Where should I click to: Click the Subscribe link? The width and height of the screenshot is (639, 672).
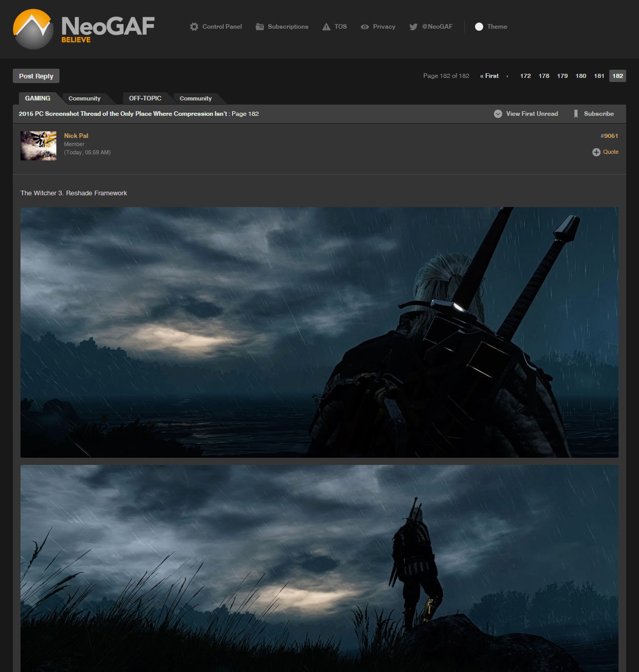coord(599,114)
